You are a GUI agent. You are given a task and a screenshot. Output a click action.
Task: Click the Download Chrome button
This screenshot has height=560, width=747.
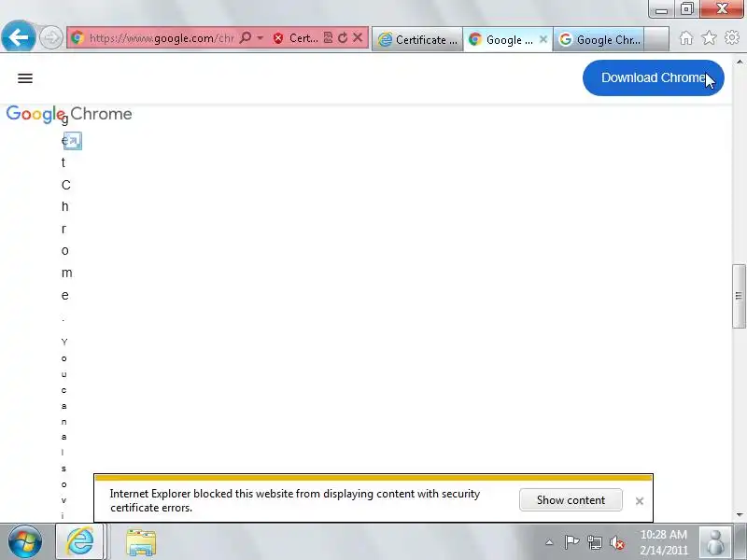pos(653,77)
